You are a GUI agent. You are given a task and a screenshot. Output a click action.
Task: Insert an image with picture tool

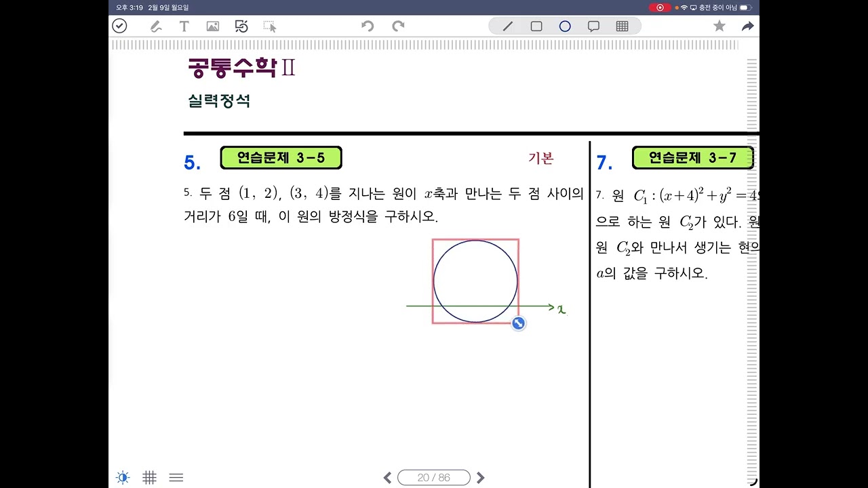pyautogui.click(x=213, y=26)
